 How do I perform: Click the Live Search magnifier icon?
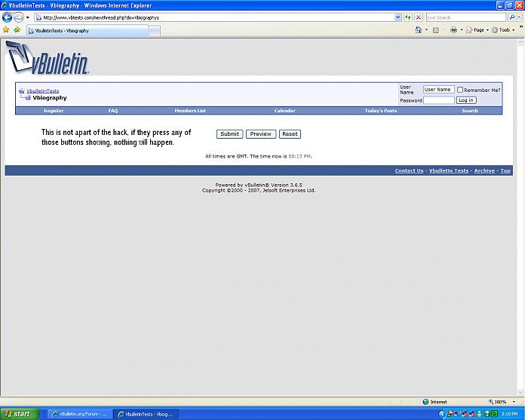pyautogui.click(x=511, y=17)
